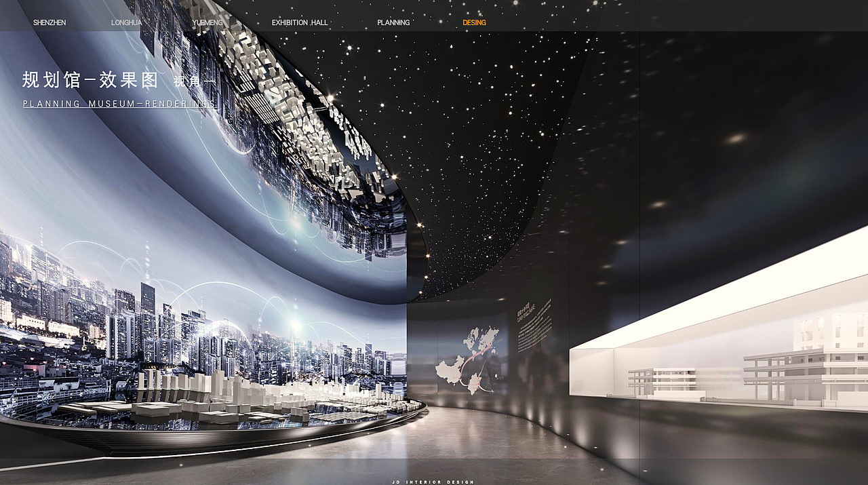The width and height of the screenshot is (868, 485).
Task: Open the LONGHUA menu item
Action: [127, 22]
